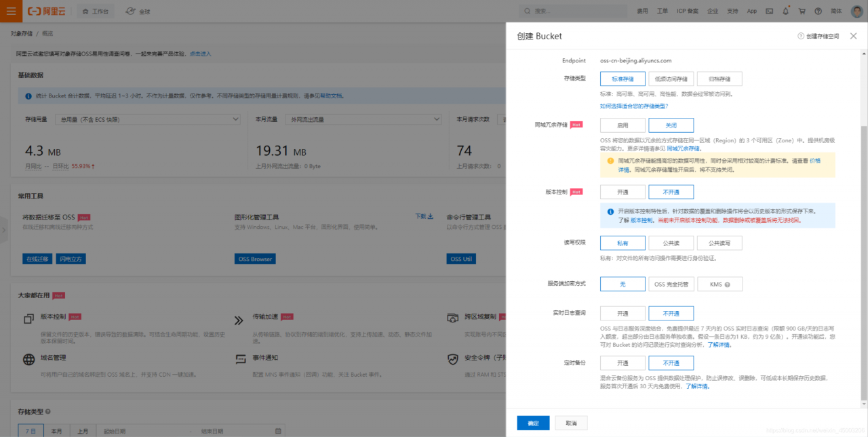This screenshot has width=868, height=437.
Task: Open 了解详情 link under 定时备份
Action: coord(697,386)
